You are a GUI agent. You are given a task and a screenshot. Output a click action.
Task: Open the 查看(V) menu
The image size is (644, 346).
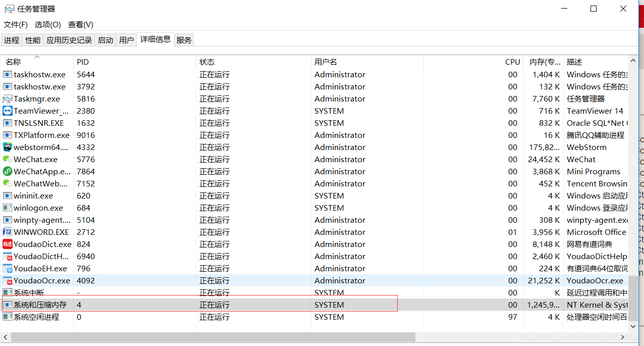pyautogui.click(x=81, y=24)
